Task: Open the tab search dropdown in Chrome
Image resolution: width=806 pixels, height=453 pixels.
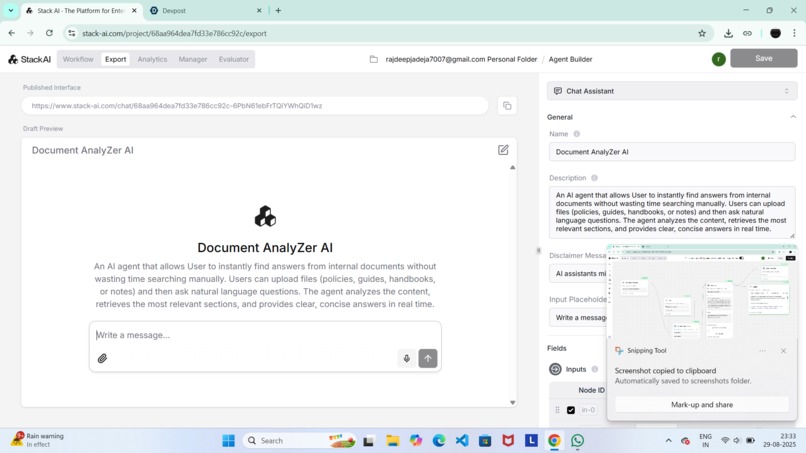Action: click(10, 10)
